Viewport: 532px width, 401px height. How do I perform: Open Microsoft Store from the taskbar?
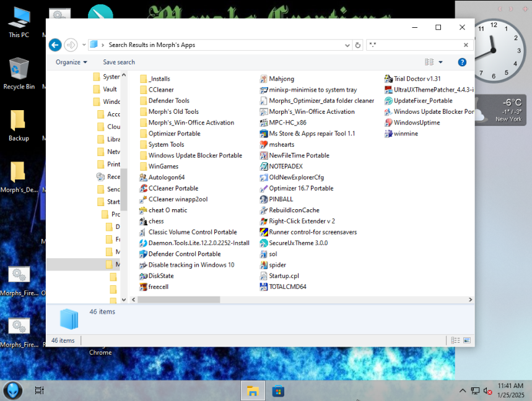[278, 391]
